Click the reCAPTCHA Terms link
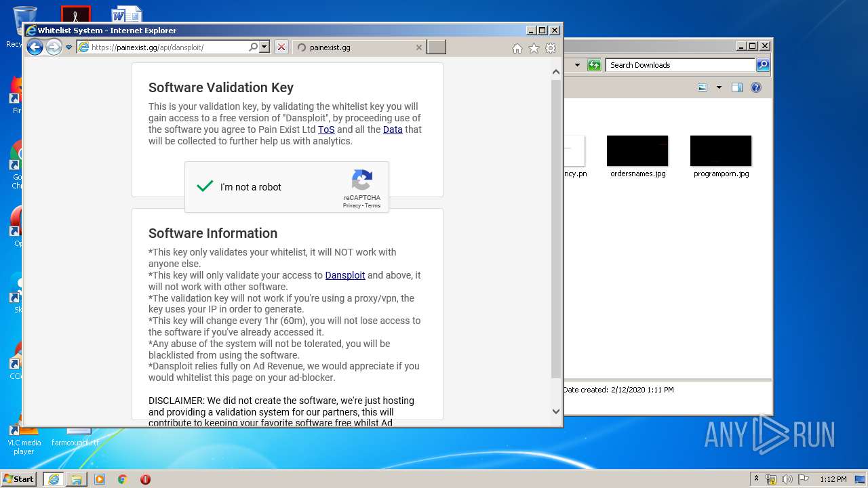 tap(373, 205)
